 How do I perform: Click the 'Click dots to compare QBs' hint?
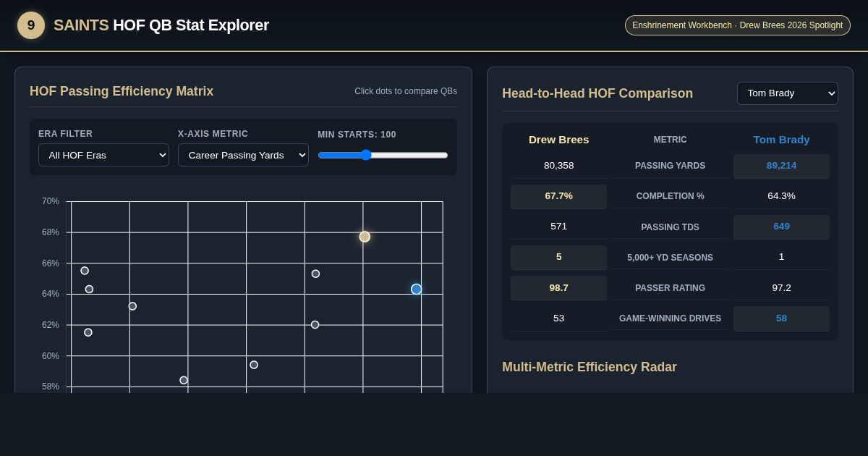pos(406,91)
